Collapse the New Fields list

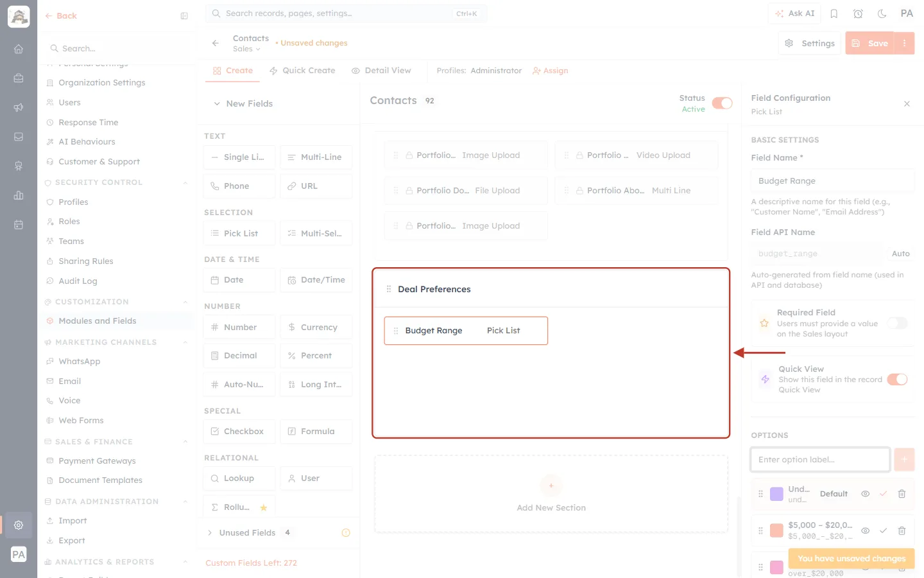217,103
